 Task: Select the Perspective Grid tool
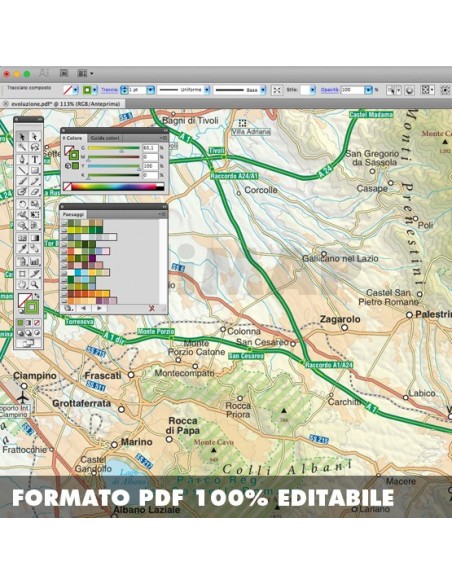(35, 226)
